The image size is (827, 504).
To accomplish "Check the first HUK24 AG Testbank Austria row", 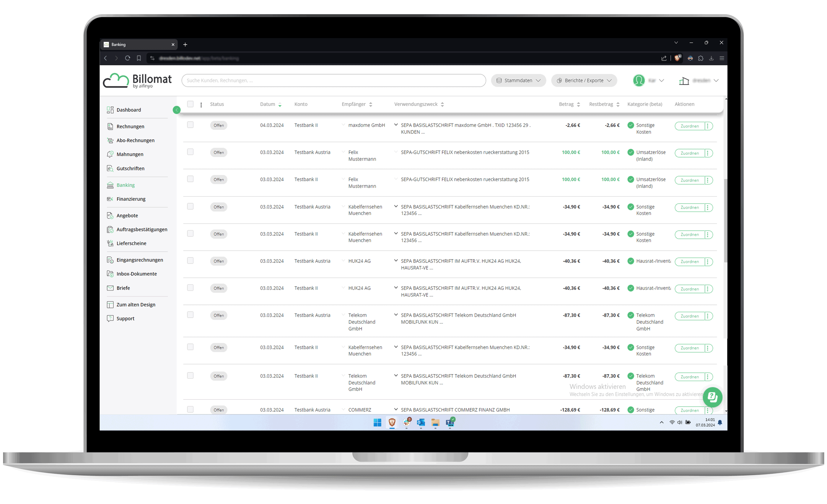I will tap(190, 260).
